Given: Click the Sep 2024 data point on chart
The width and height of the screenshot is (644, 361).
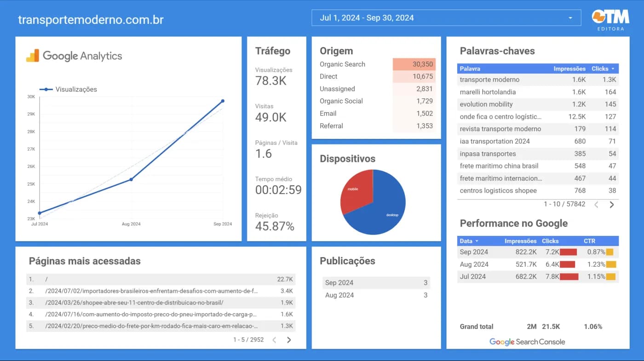Looking at the screenshot, I should coord(223,101).
